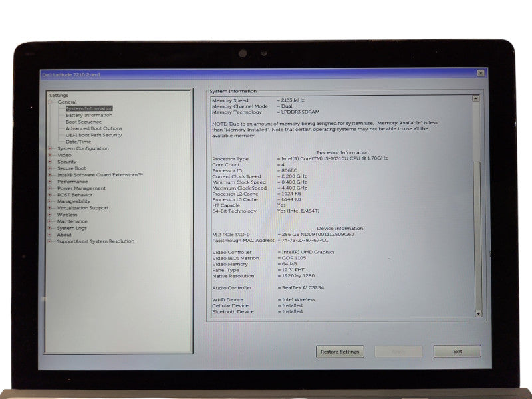532x399 pixels.
Task: Click the RealTek ALC3254 audio value
Action: (x=303, y=288)
